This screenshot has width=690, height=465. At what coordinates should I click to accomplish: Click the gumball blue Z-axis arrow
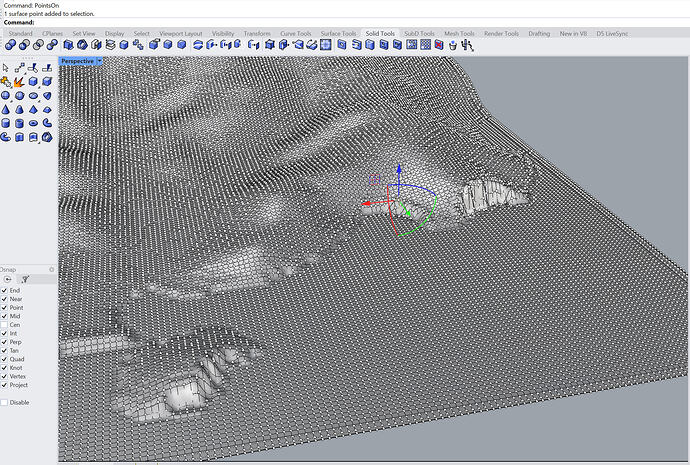pos(399,169)
